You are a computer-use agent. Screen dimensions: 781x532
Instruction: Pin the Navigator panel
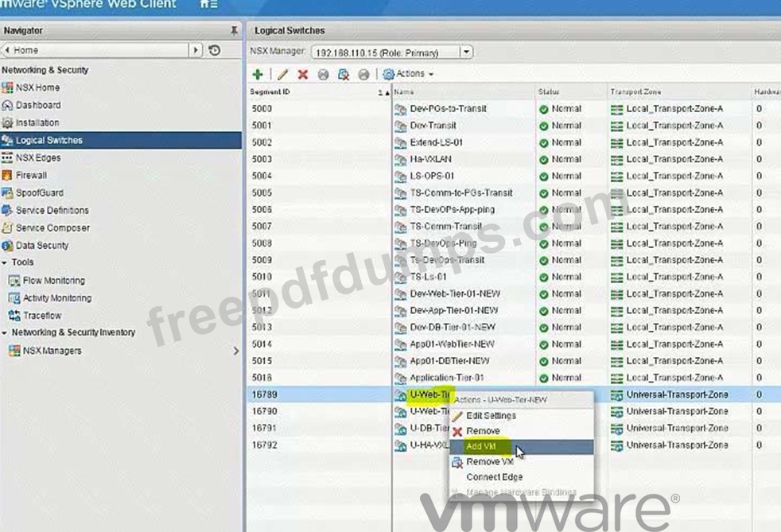click(x=234, y=30)
